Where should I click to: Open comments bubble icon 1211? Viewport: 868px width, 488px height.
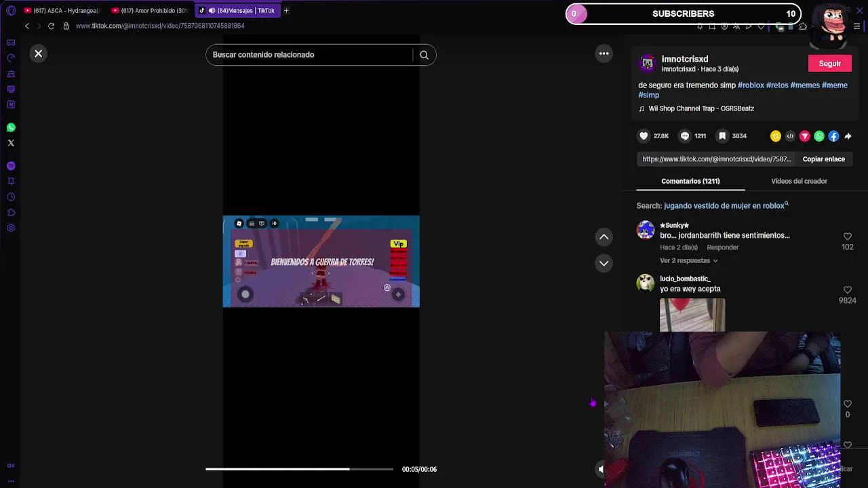click(x=685, y=136)
